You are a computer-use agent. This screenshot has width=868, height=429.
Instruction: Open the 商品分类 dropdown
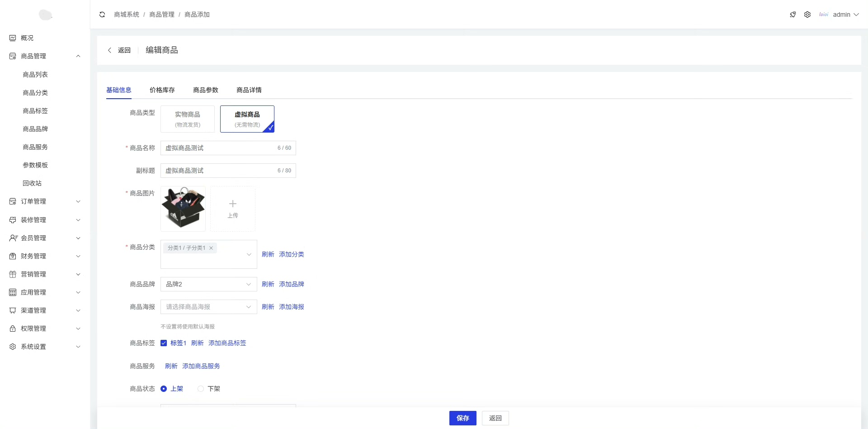(209, 254)
